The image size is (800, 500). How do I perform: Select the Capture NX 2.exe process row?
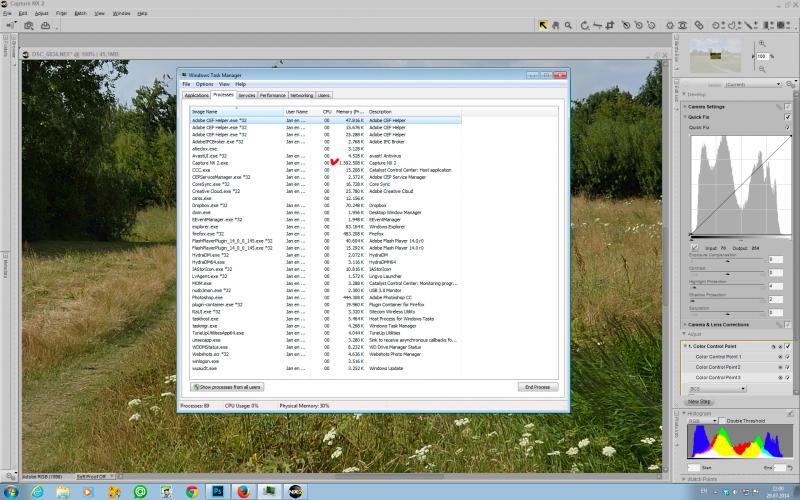[326, 163]
